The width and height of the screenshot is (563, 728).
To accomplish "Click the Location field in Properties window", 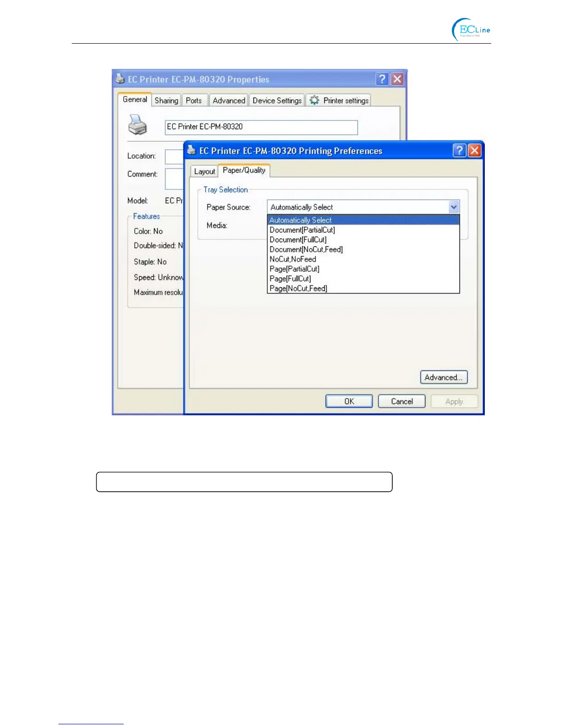I will pyautogui.click(x=174, y=157).
